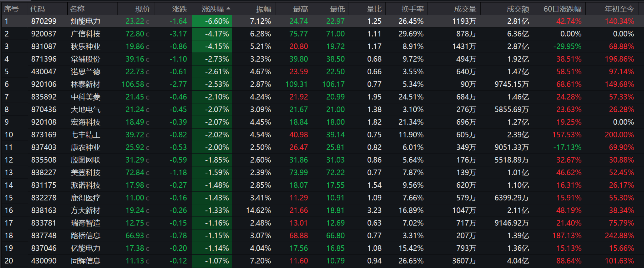Select stock 路桥信息
Viewport: 644px width, 268px height.
tap(85, 236)
